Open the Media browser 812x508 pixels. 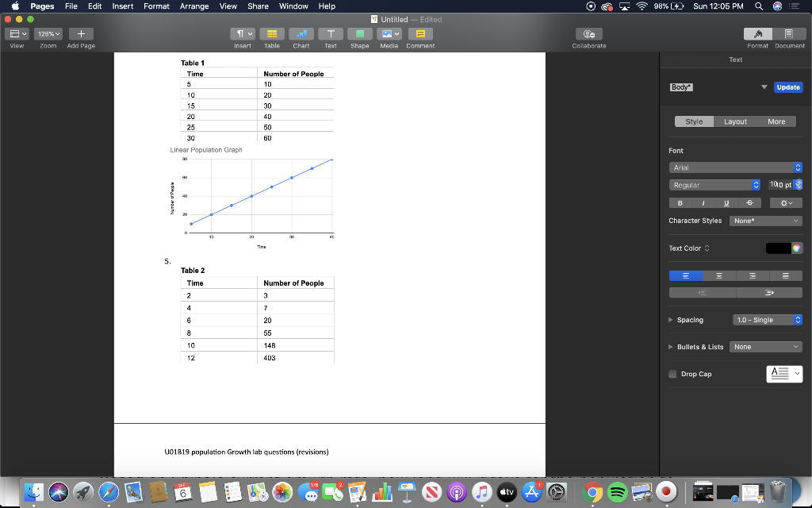pyautogui.click(x=388, y=33)
